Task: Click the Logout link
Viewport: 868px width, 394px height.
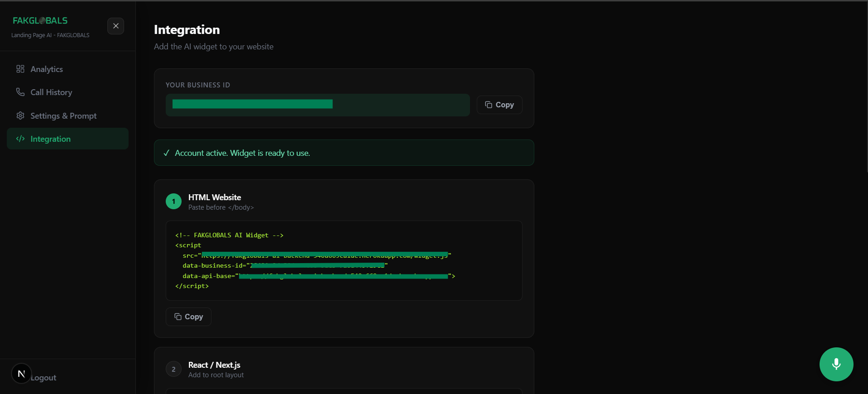Action: click(x=43, y=378)
